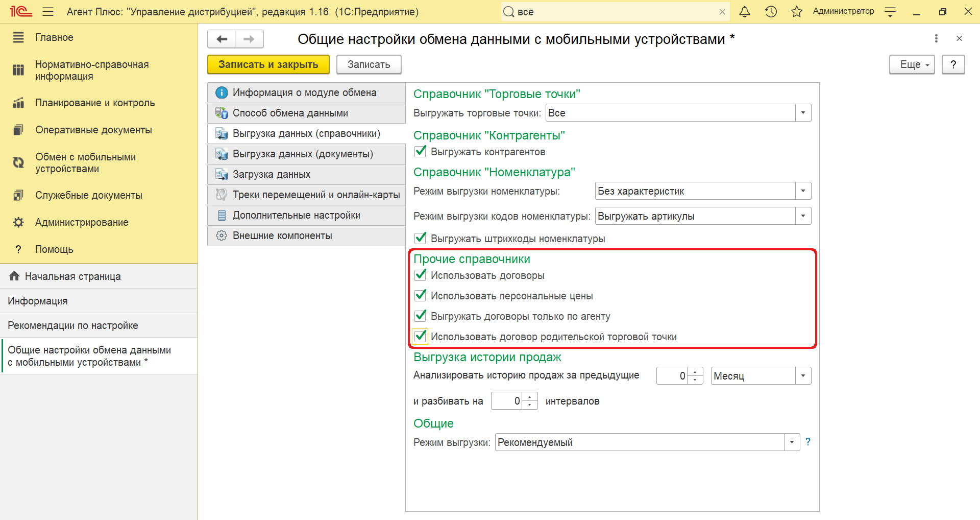The image size is (980, 520).
Task: Expand Выгружать торговые точки dropdown
Action: tap(803, 113)
